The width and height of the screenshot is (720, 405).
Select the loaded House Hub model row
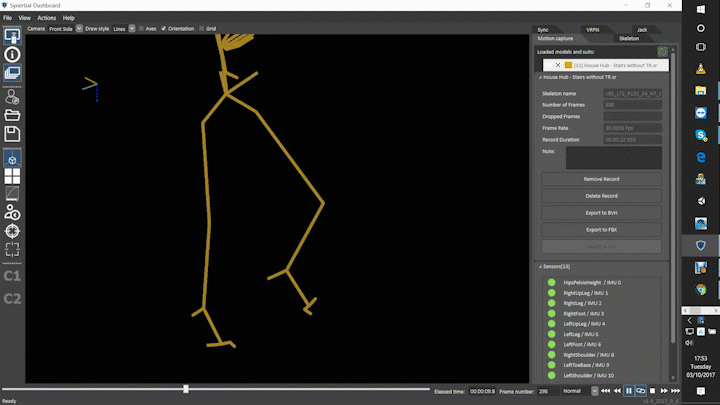pos(606,65)
